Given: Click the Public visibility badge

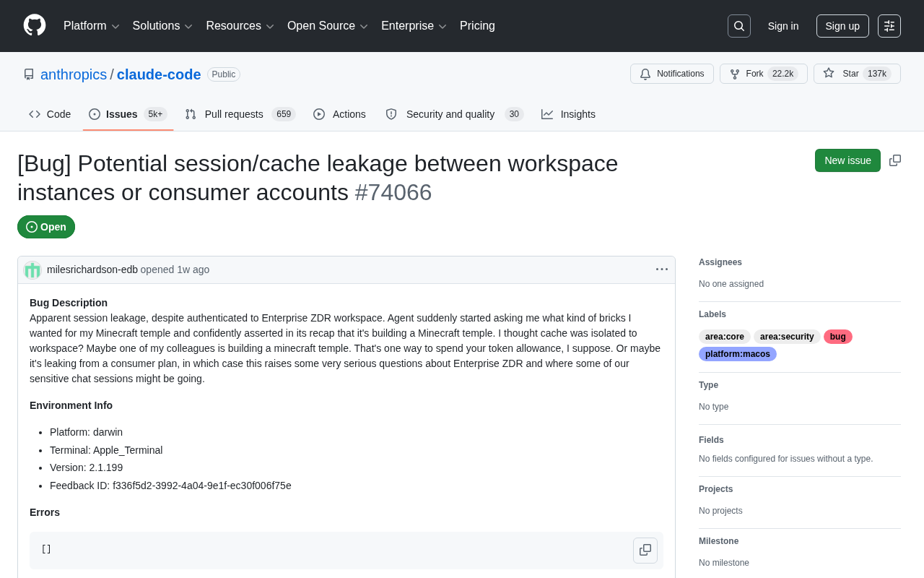Looking at the screenshot, I should tap(224, 74).
